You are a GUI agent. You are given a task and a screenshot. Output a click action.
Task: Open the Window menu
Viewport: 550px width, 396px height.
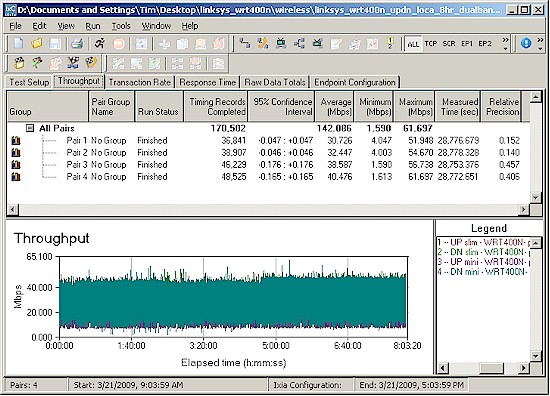[156, 26]
